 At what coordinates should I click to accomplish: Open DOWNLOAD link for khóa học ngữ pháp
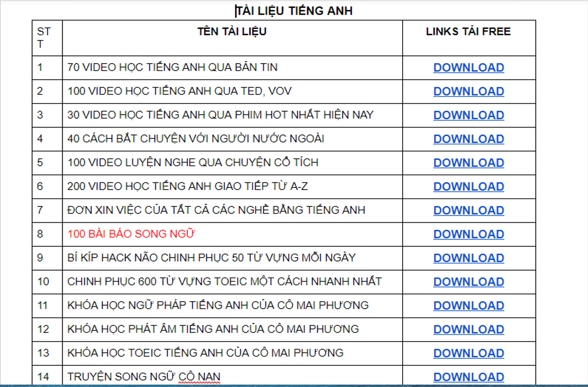[x=468, y=306]
